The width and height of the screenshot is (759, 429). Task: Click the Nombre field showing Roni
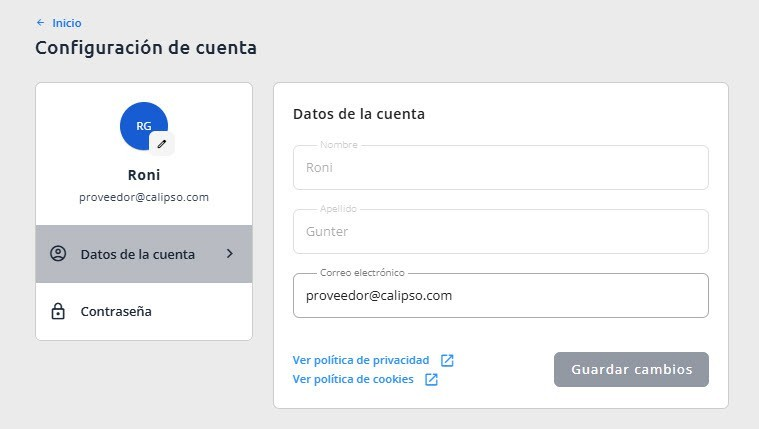(x=501, y=168)
